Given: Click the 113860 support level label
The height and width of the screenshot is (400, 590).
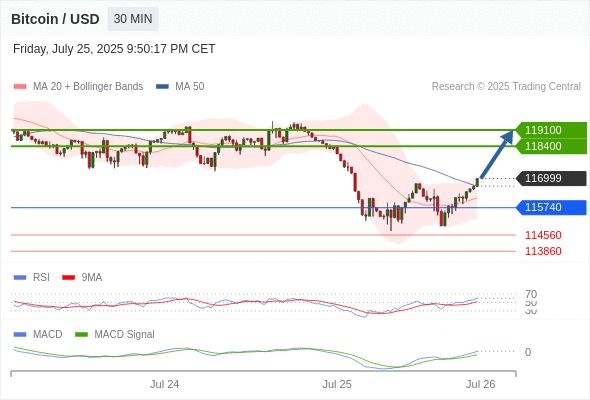Looking at the screenshot, I should [x=543, y=251].
